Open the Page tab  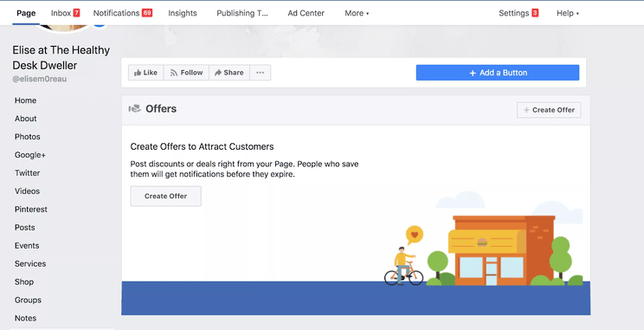click(26, 13)
